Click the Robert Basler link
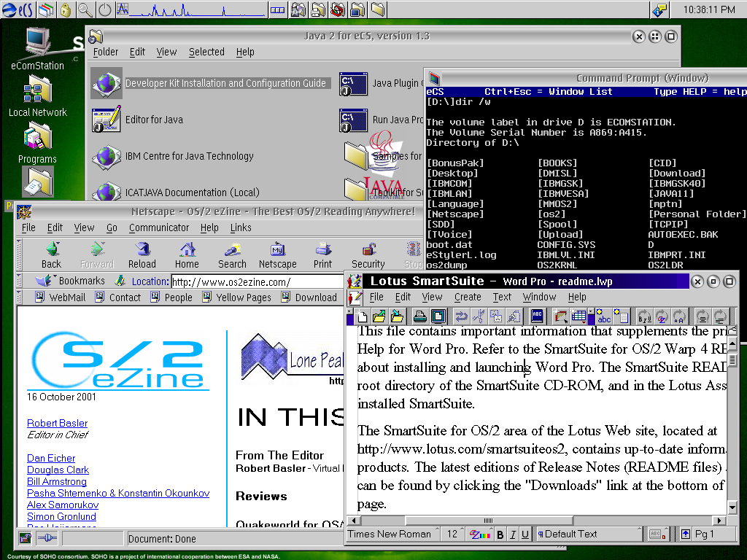The width and height of the screenshot is (747, 560). point(57,423)
